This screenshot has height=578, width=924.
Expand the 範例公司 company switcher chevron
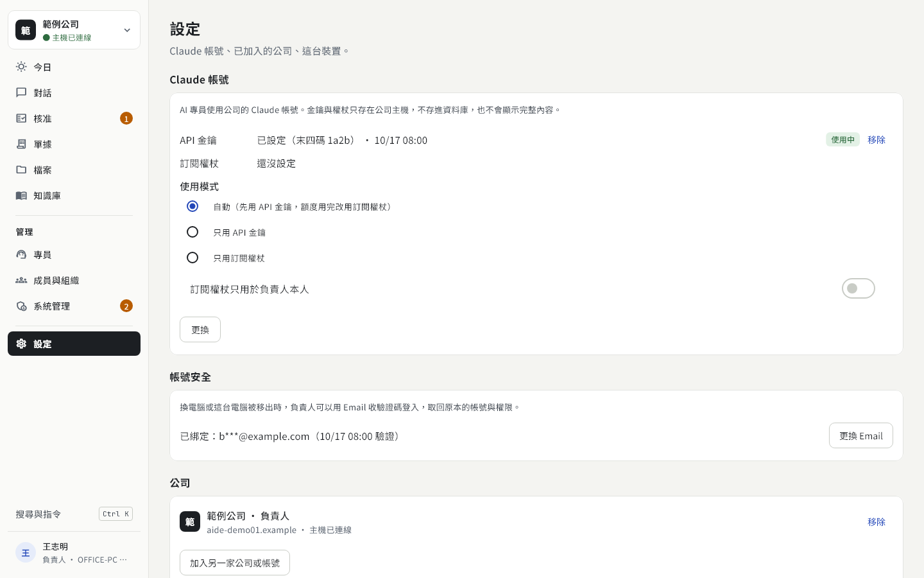tap(127, 30)
